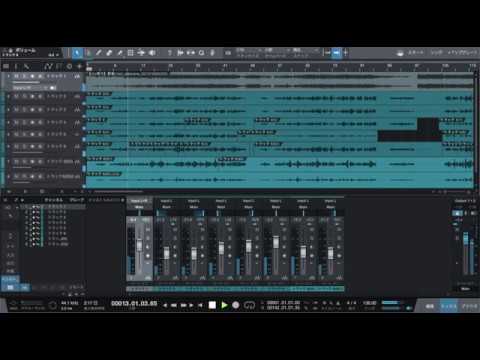Click the arrangement horizontal scrollbar
The height and width of the screenshot is (360, 480).
click(x=118, y=192)
